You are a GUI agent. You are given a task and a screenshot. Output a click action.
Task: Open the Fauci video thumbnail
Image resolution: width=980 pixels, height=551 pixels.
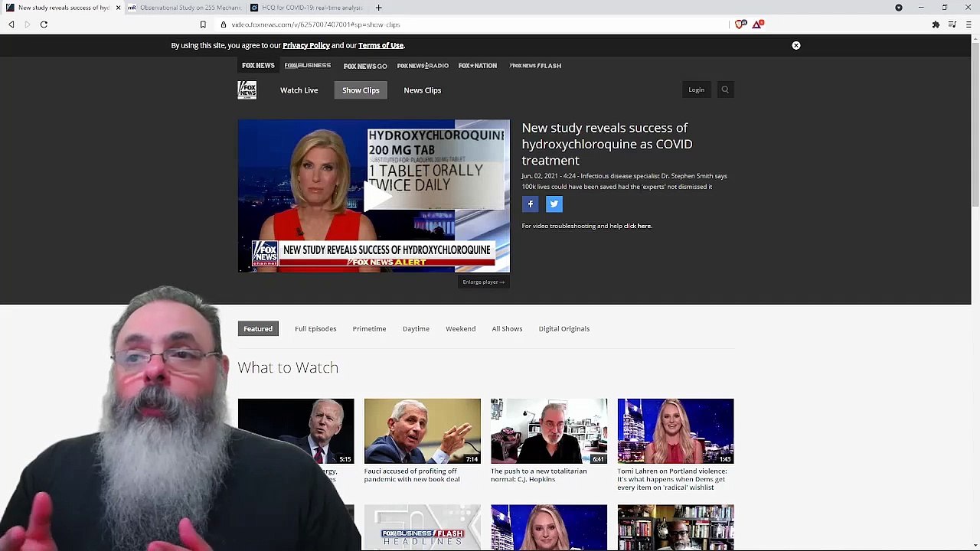point(423,431)
